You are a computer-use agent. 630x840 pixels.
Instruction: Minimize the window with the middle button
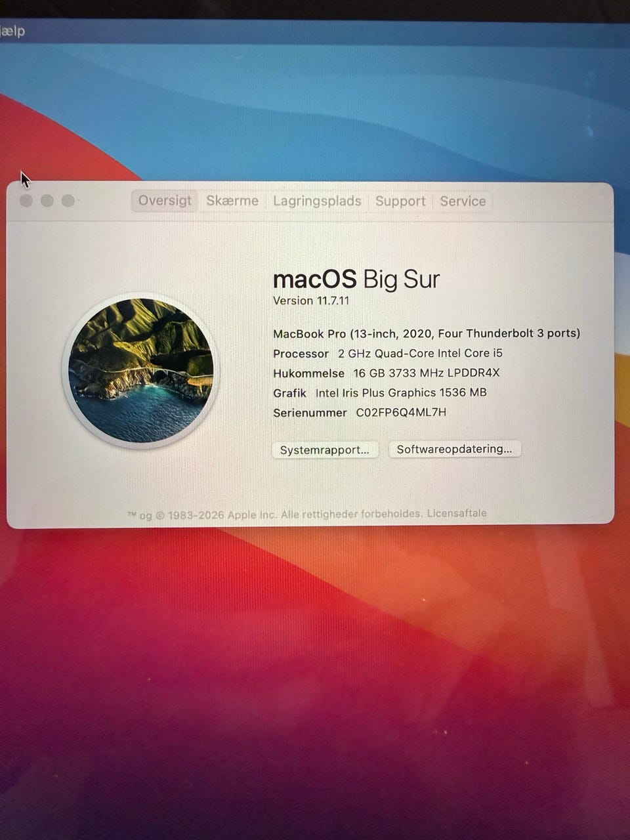pyautogui.click(x=47, y=201)
